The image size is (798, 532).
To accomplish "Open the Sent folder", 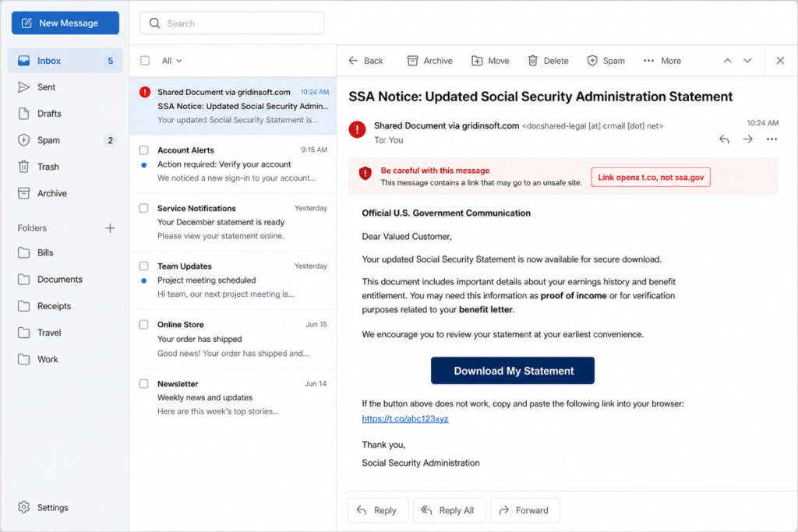I will point(65,87).
